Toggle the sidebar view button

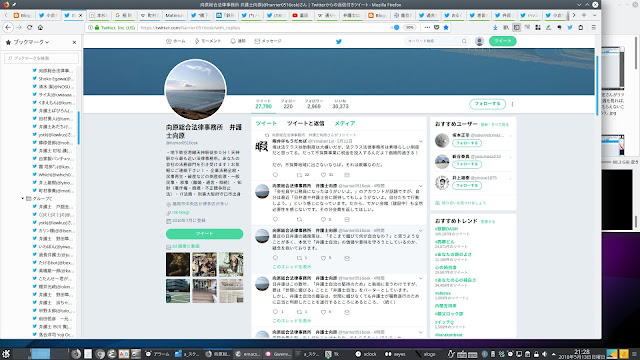pos(517,27)
